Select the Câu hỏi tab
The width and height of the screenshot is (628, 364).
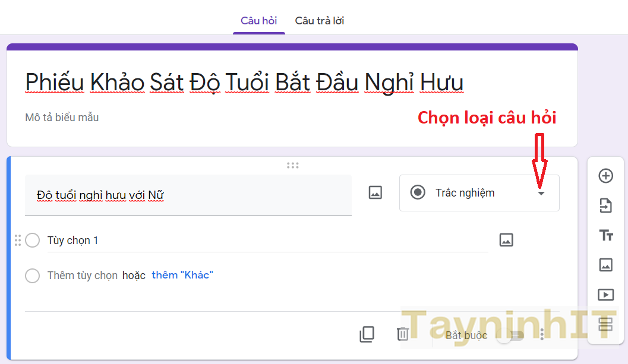point(258,21)
